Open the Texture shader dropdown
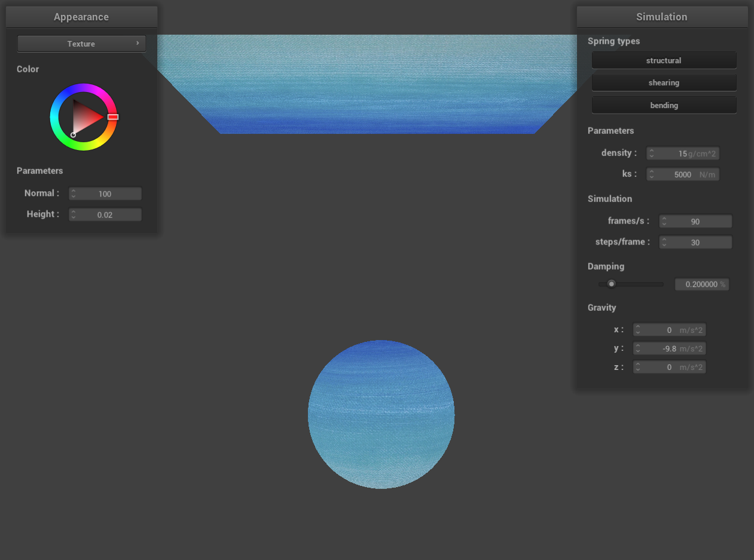 pos(81,44)
